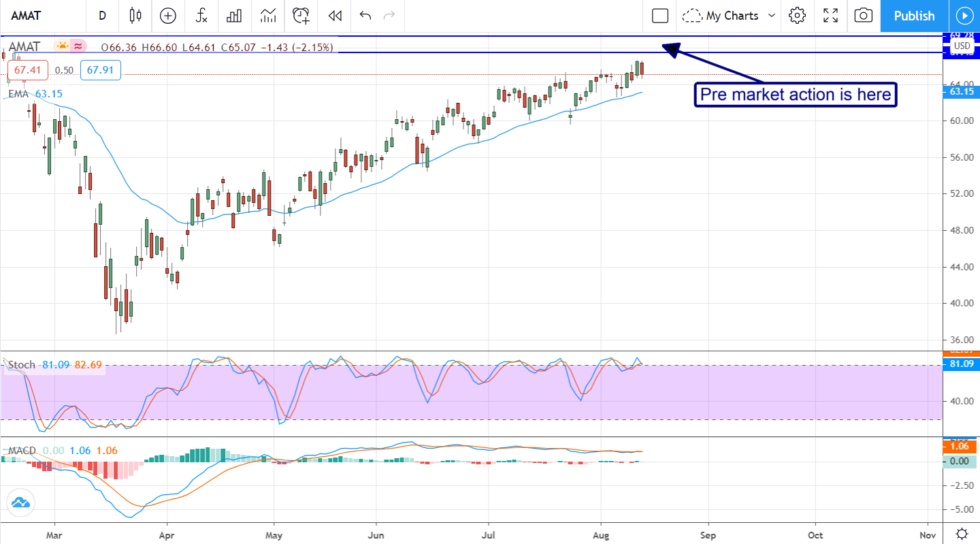Start bar replay with the rewind icon
The height and width of the screenshot is (544, 980).
click(x=334, y=16)
